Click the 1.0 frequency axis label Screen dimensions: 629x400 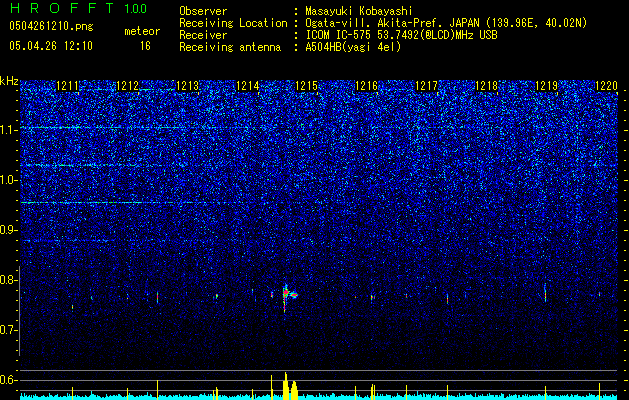click(x=9, y=180)
